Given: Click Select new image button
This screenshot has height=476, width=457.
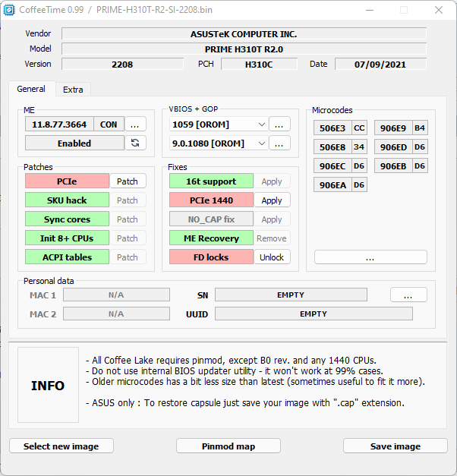Looking at the screenshot, I should tap(61, 446).
